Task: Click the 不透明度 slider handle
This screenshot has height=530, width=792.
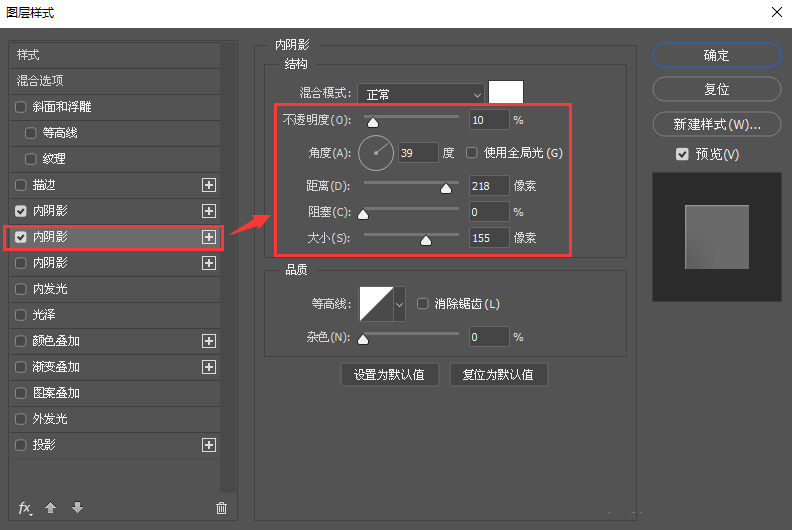Action: click(373, 122)
